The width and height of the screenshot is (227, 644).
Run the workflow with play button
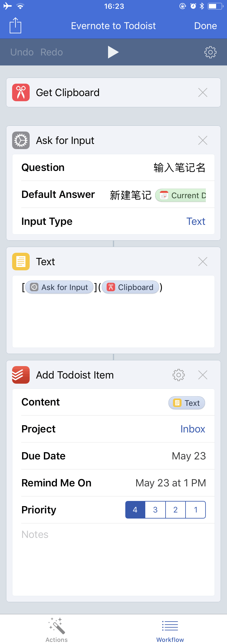coord(113,52)
